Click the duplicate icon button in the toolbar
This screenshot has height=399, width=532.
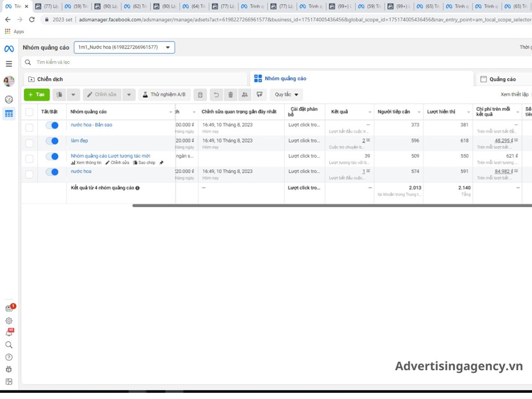click(x=59, y=95)
